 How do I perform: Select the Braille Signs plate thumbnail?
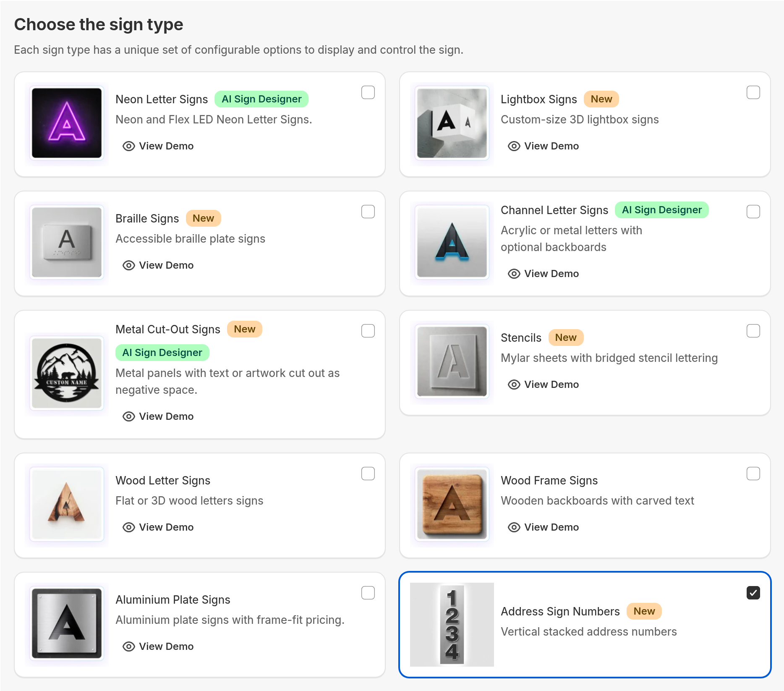[x=67, y=242]
